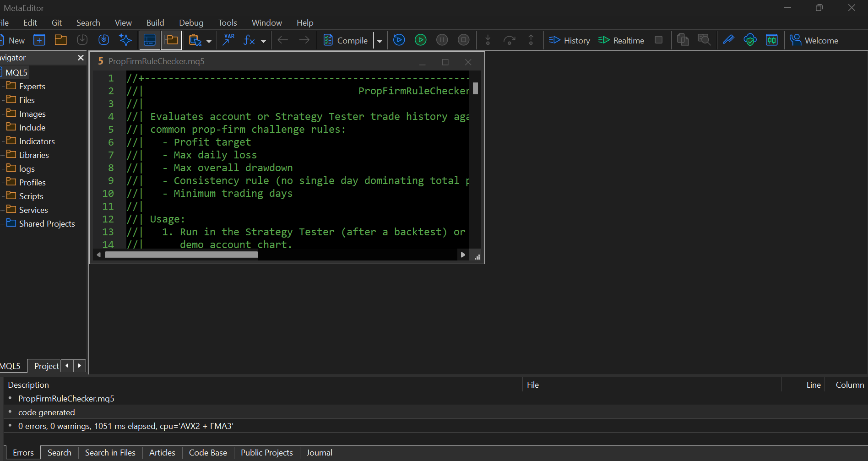Click the new project icon beside New

[x=39, y=40]
